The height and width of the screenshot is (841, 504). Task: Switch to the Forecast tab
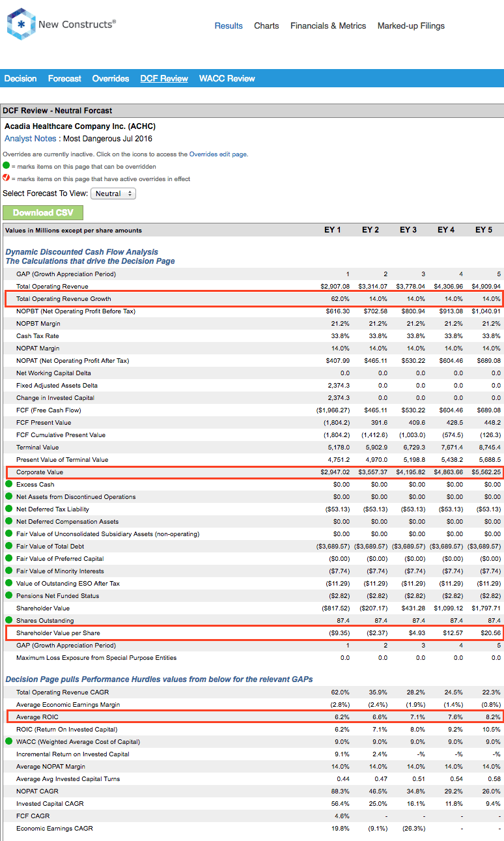(64, 78)
